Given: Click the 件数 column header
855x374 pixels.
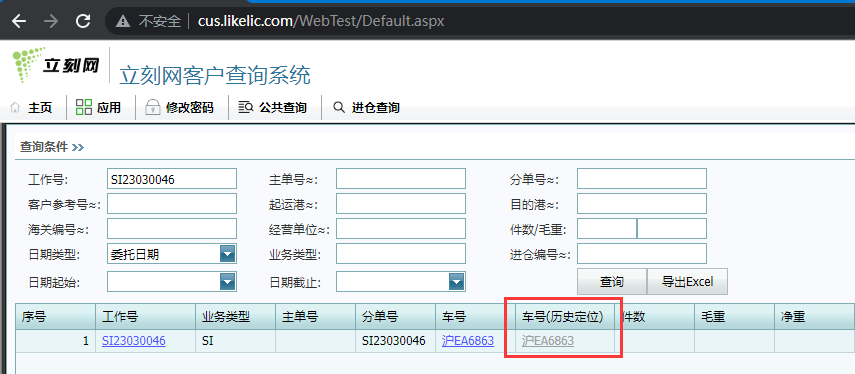Looking at the screenshot, I should pyautogui.click(x=654, y=316).
